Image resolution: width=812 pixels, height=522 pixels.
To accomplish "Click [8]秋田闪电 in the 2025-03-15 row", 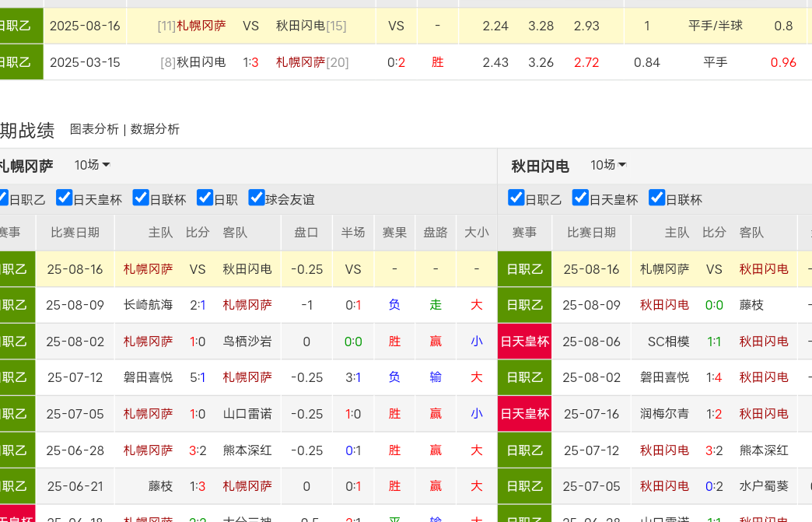I will tap(193, 63).
